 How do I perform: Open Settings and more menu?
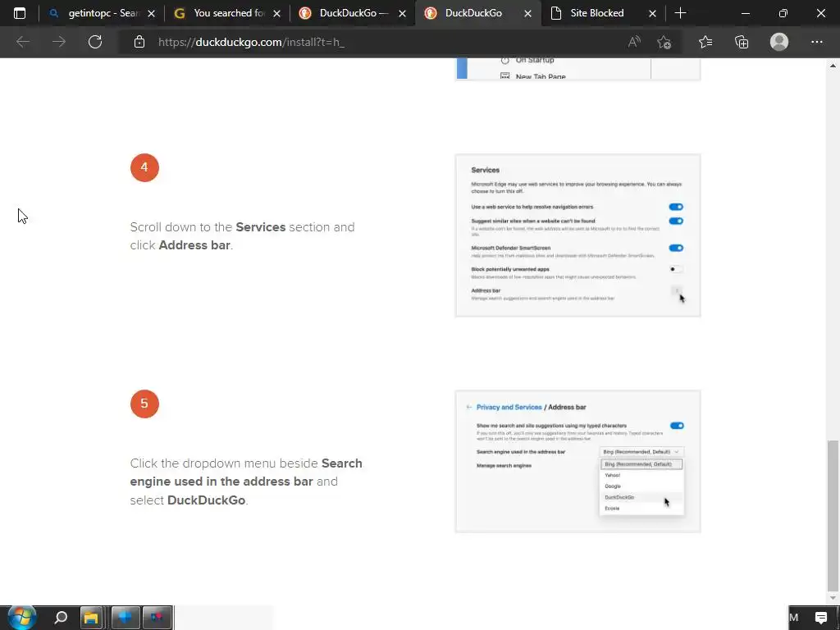click(816, 42)
